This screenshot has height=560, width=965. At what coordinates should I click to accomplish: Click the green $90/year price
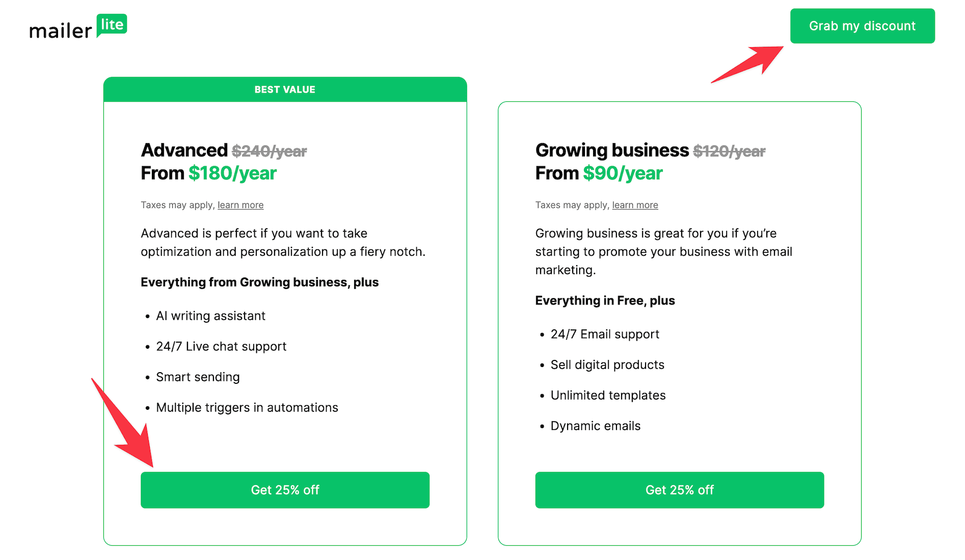pos(623,174)
